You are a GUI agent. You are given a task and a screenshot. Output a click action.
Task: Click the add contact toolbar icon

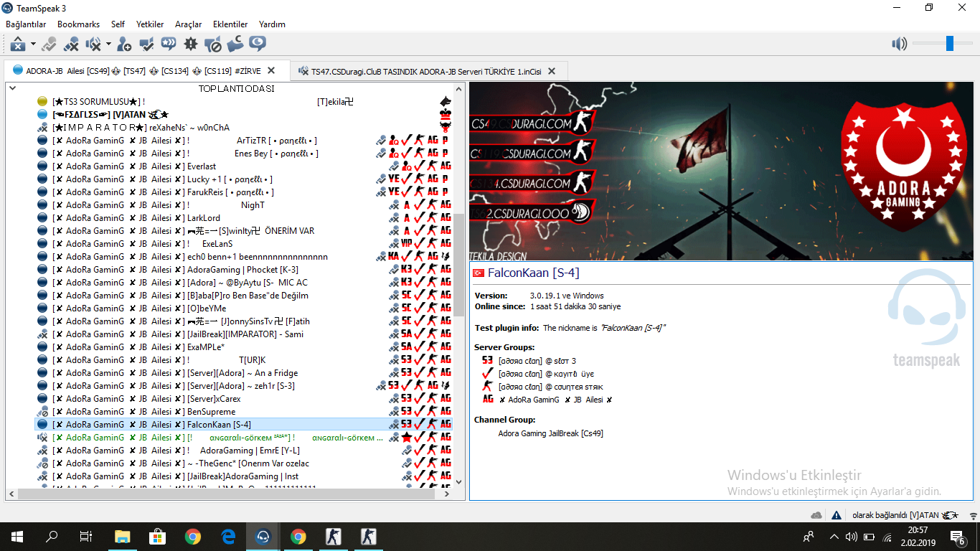124,44
